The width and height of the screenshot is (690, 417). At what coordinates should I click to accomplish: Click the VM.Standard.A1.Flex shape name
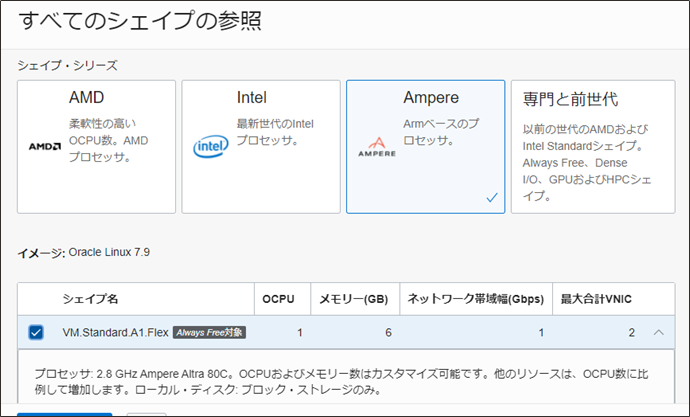coord(115,332)
